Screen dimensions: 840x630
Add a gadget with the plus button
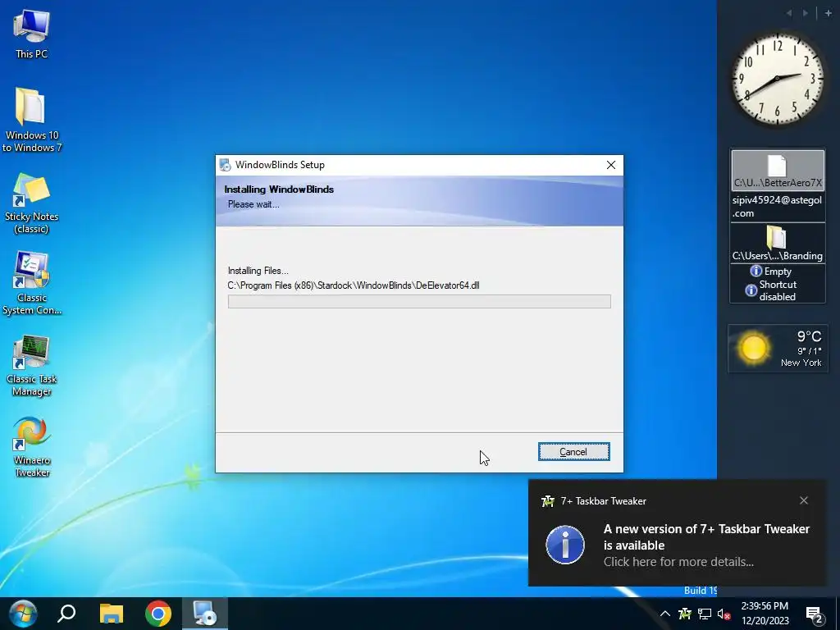pyautogui.click(x=829, y=13)
